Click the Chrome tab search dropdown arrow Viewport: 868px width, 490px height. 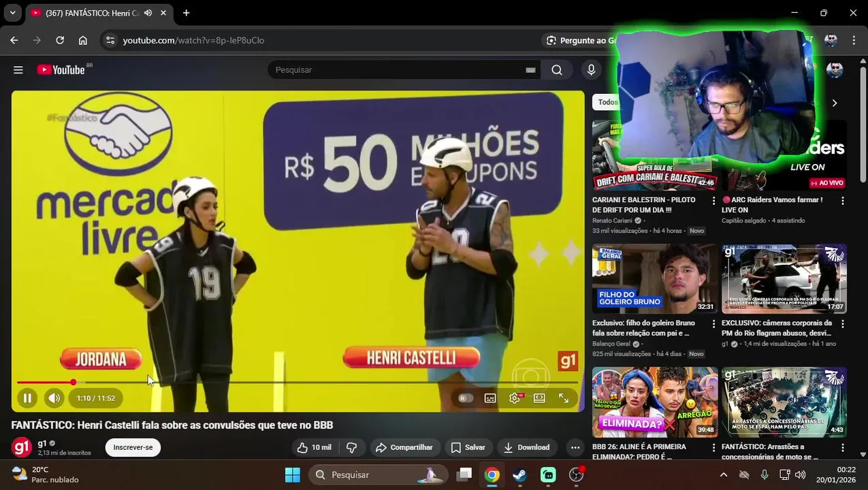point(12,13)
